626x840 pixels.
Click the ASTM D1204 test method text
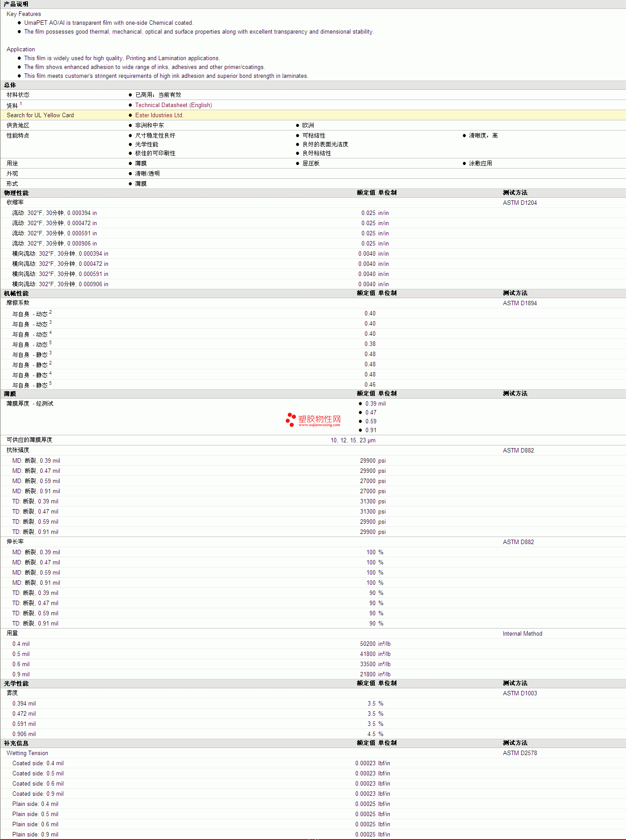click(x=520, y=203)
